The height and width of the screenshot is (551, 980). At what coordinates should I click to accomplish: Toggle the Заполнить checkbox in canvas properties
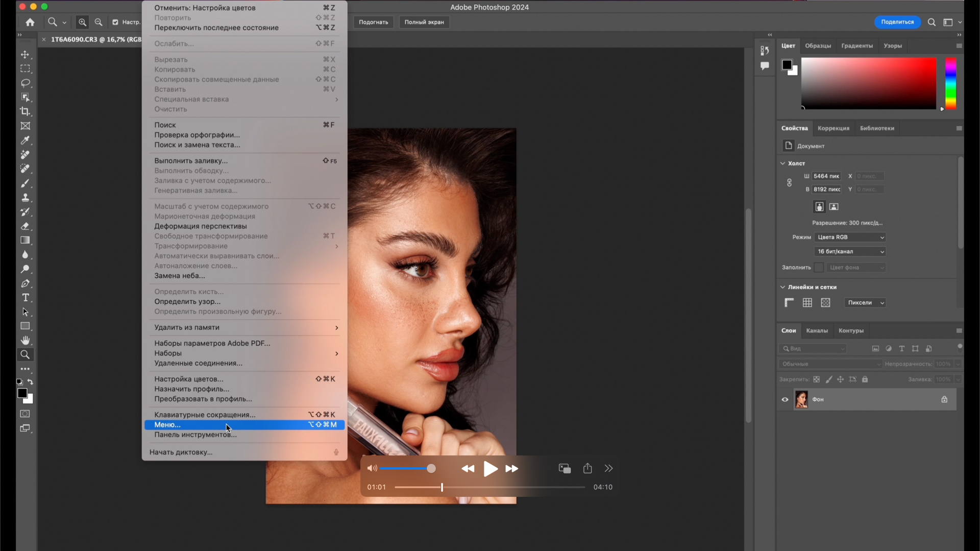click(819, 268)
